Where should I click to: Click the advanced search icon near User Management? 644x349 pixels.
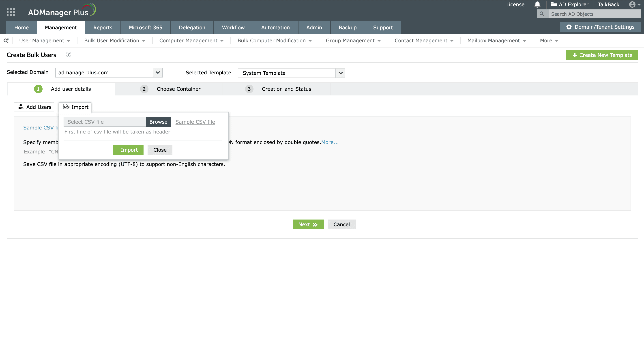6,40
